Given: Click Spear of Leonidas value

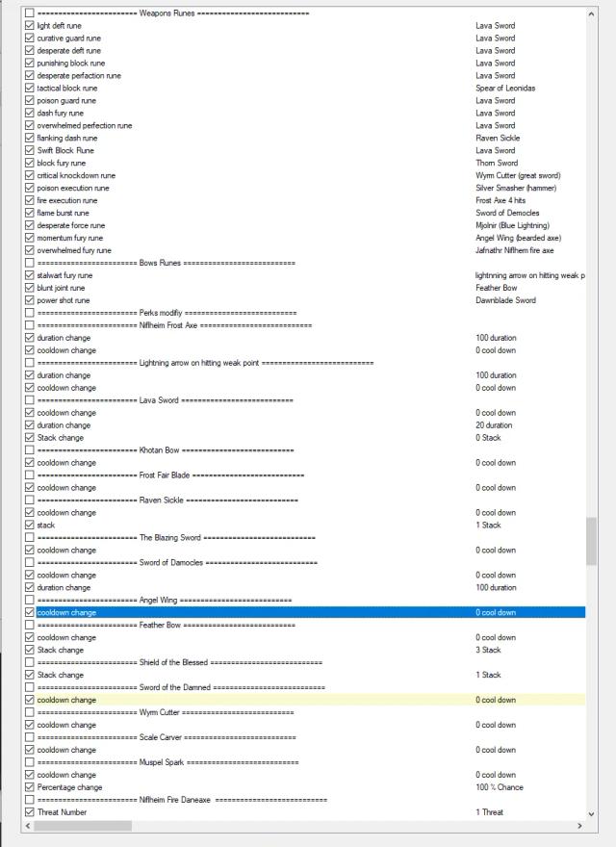Looking at the screenshot, I should [x=505, y=88].
